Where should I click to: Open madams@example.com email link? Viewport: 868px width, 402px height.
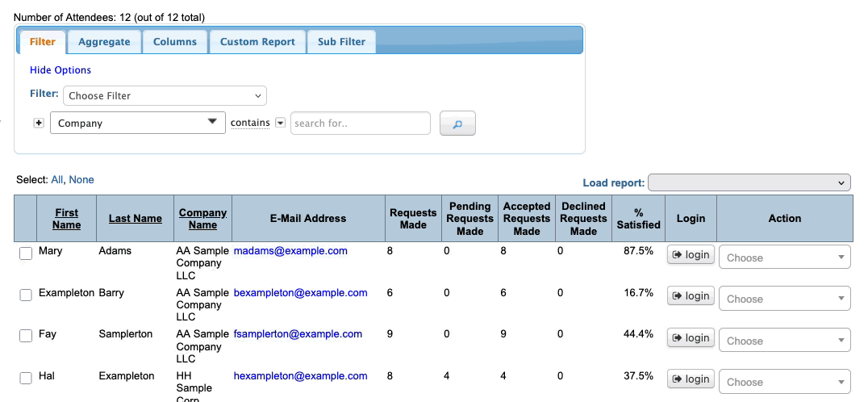click(x=290, y=251)
